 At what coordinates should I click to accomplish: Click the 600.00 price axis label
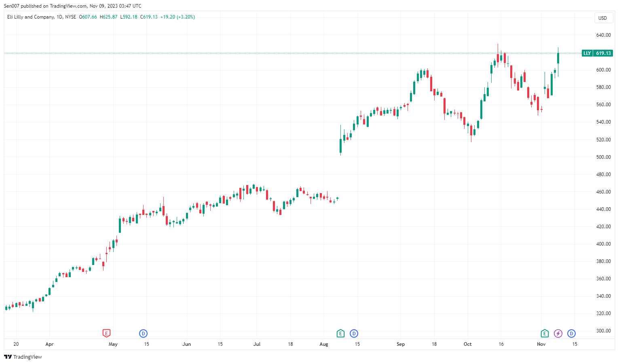[603, 70]
